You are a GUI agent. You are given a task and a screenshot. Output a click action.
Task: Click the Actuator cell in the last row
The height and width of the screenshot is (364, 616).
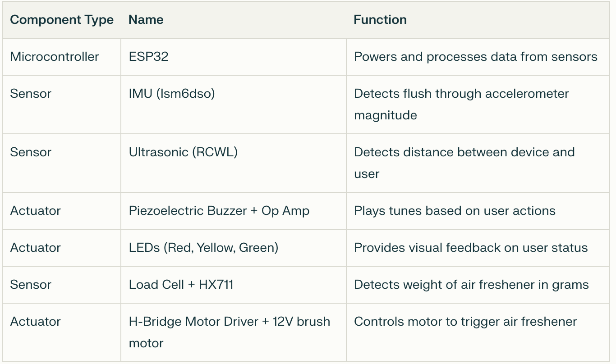pos(35,322)
